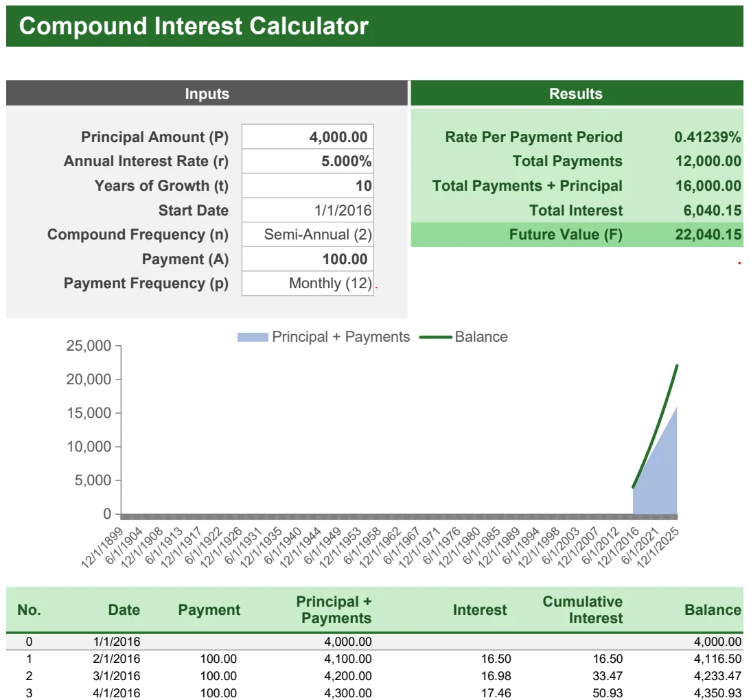Click the Principal Amount (P) label
Viewport: 751px width, 700px height.
(x=154, y=137)
